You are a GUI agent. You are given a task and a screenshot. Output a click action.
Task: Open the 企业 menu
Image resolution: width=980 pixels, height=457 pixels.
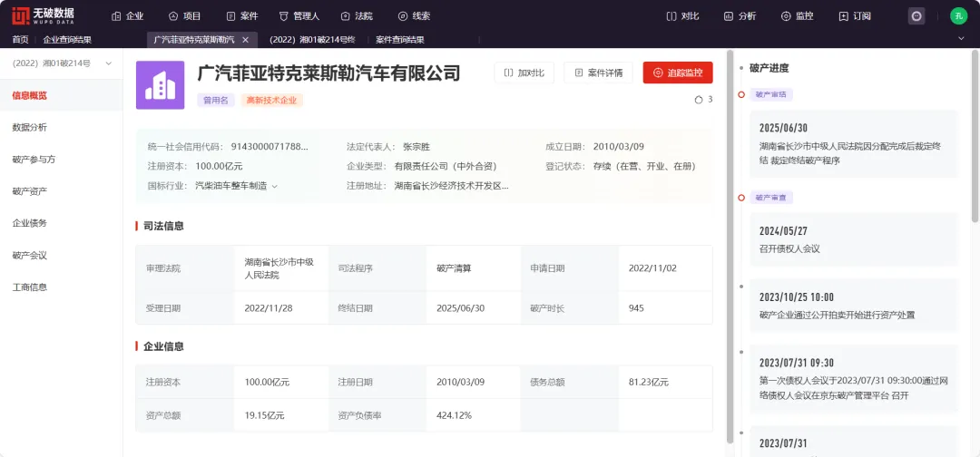coord(128,16)
